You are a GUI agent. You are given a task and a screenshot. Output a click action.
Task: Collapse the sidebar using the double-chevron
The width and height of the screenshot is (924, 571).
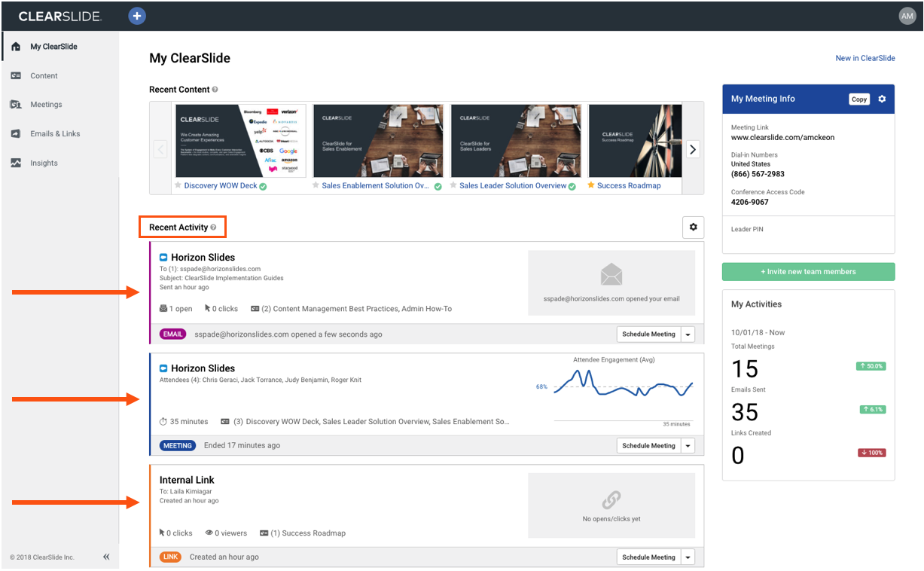click(106, 556)
